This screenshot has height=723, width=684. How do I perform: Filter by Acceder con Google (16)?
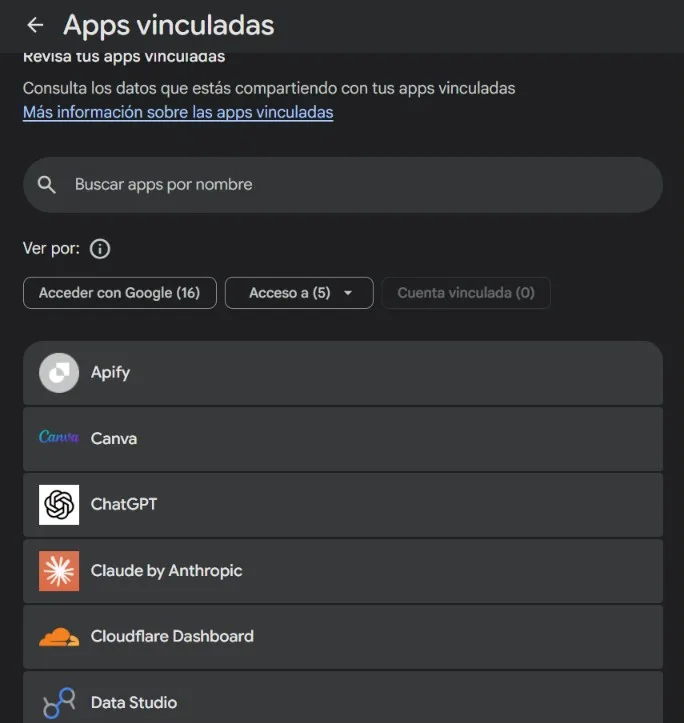(120, 293)
